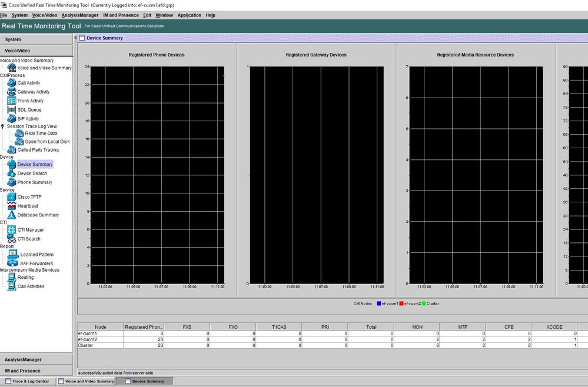Expand the AnalysisManager section
This screenshot has width=588, height=387.
coord(36,359)
